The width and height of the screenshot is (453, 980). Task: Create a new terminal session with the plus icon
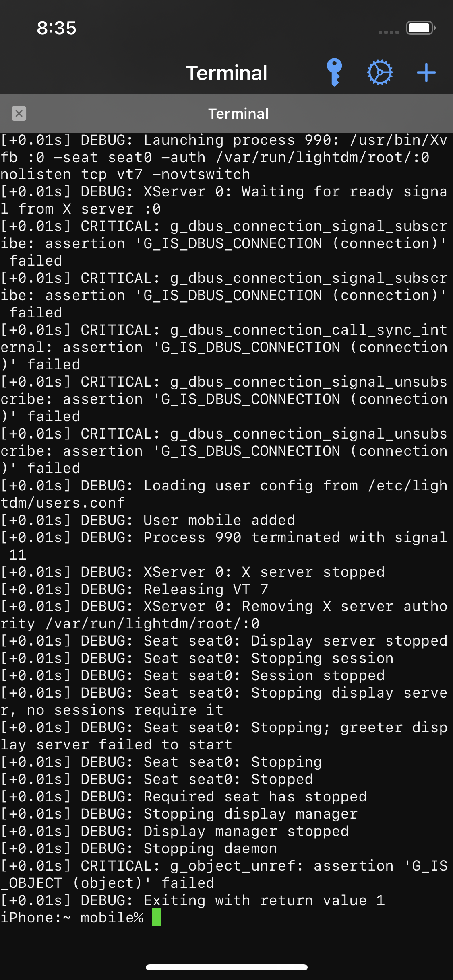click(426, 72)
